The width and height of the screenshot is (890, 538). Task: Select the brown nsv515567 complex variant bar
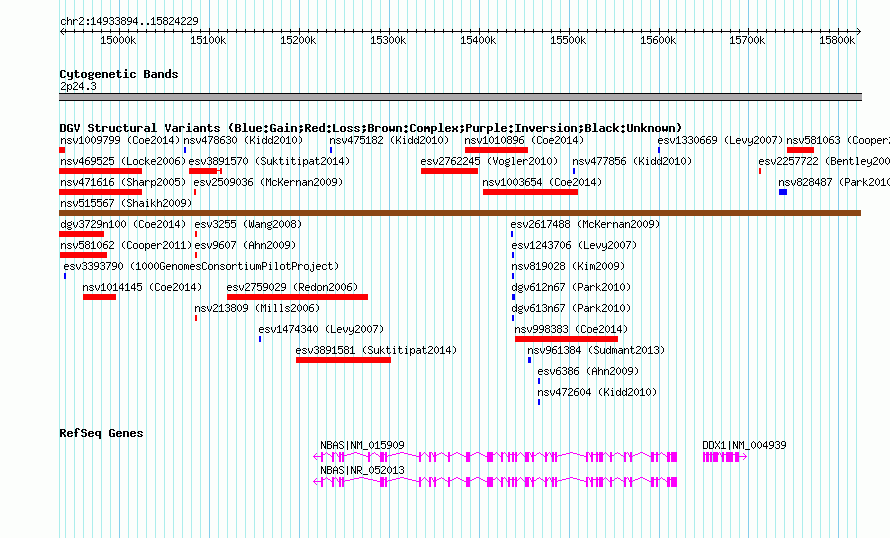point(460,213)
